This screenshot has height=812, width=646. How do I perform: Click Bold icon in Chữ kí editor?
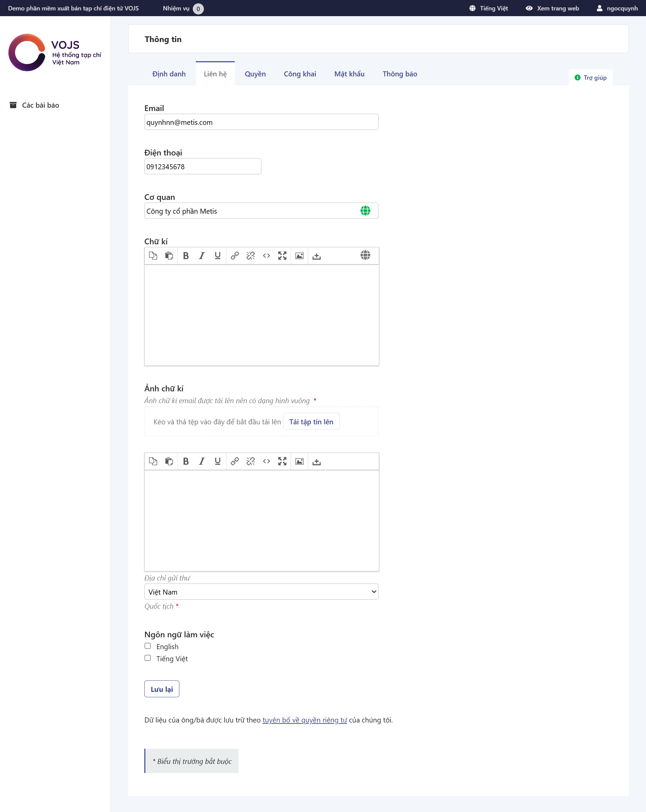186,256
